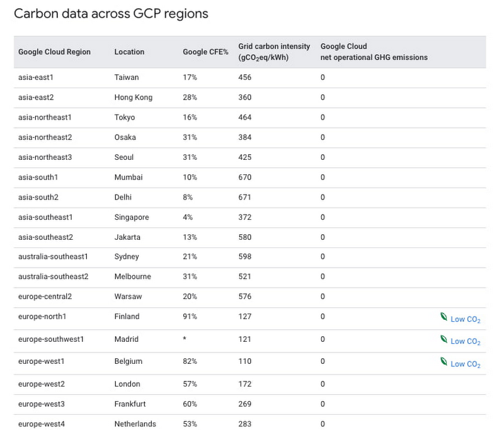Viewport: 504px width, 430px height.
Task: Click Belgium's 82% CFE value
Action: click(x=190, y=361)
